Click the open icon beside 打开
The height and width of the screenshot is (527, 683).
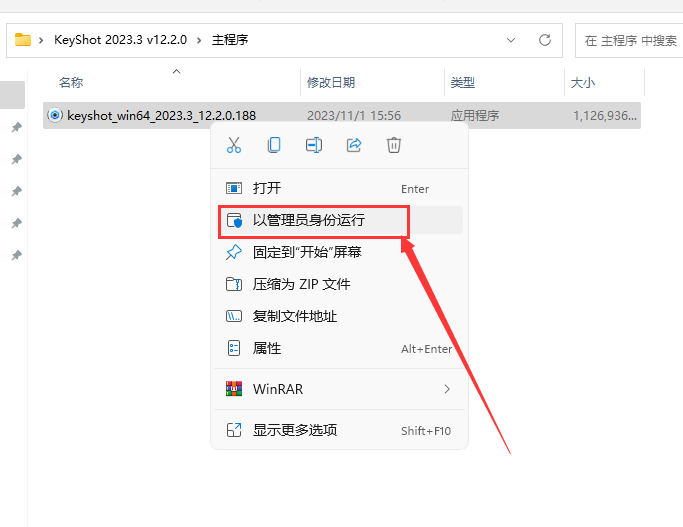point(234,188)
